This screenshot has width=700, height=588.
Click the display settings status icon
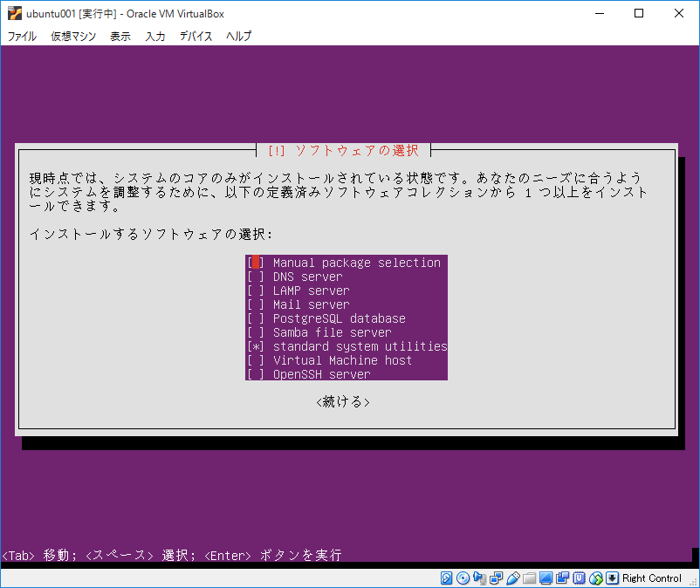pos(546,578)
